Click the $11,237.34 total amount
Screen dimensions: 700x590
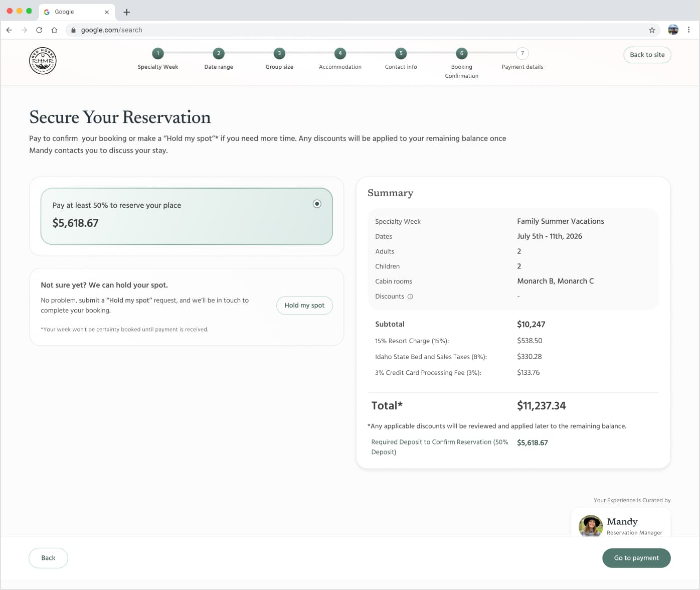coord(542,405)
